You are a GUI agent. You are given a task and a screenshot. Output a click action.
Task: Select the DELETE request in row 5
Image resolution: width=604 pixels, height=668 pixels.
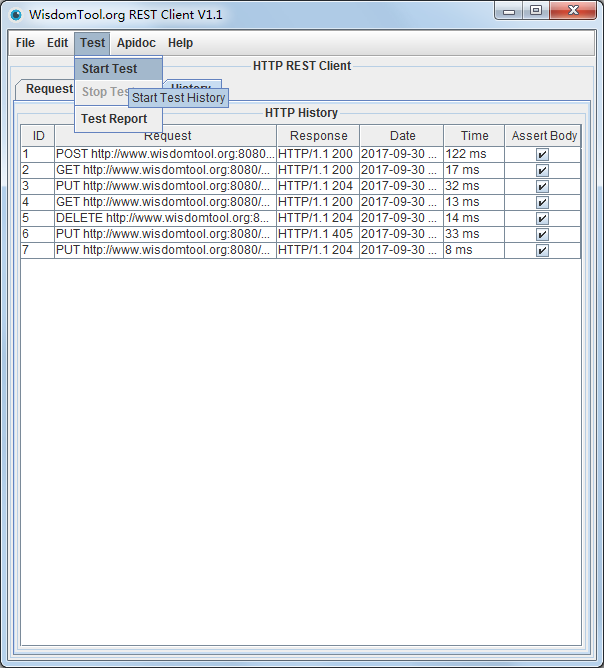coord(165,218)
